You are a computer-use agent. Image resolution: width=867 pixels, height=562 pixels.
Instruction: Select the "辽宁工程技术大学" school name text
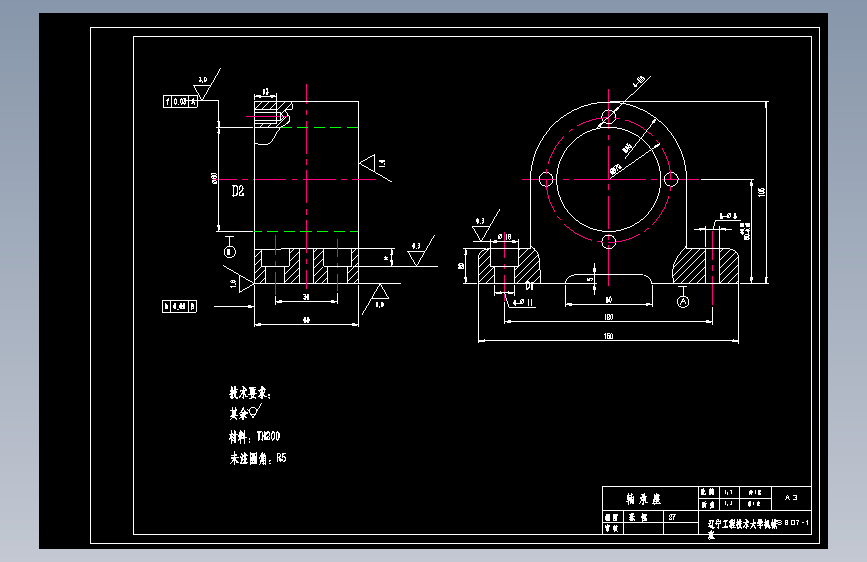[737, 523]
